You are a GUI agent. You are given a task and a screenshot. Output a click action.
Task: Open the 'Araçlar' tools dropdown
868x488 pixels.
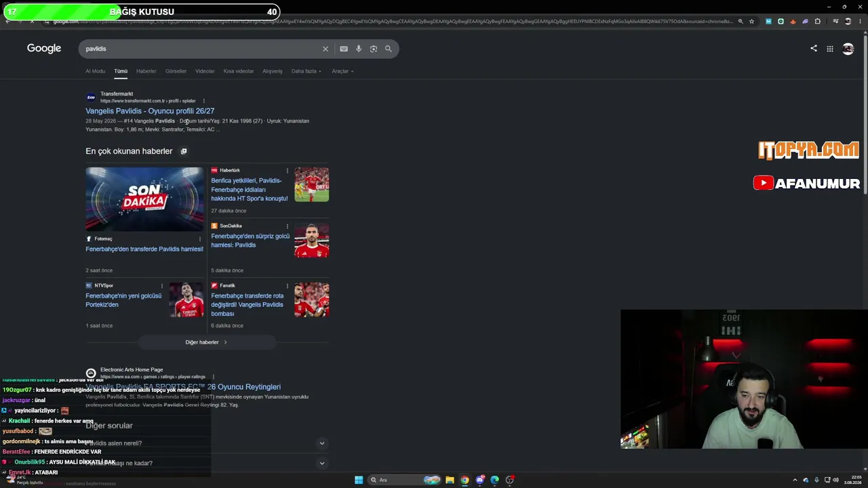[342, 71]
